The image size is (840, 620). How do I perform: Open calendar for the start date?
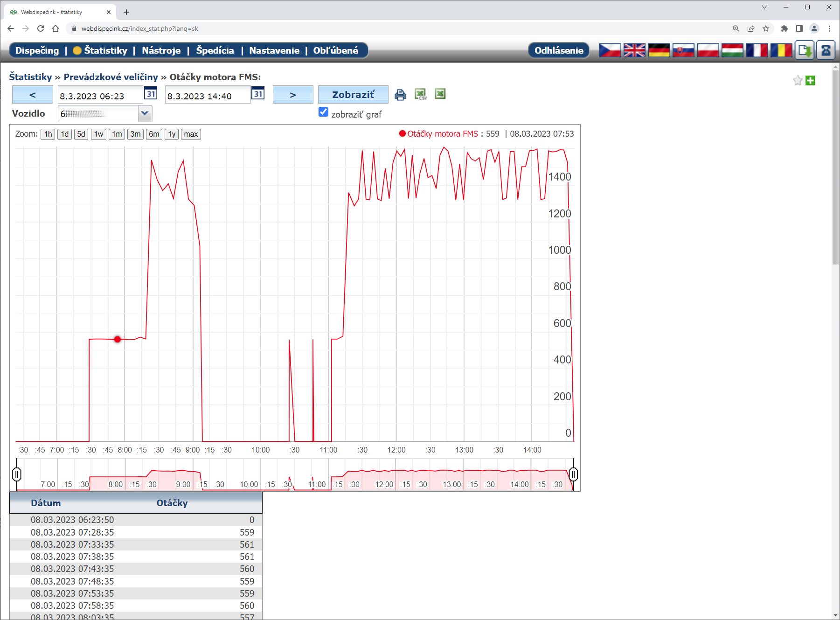coord(151,94)
